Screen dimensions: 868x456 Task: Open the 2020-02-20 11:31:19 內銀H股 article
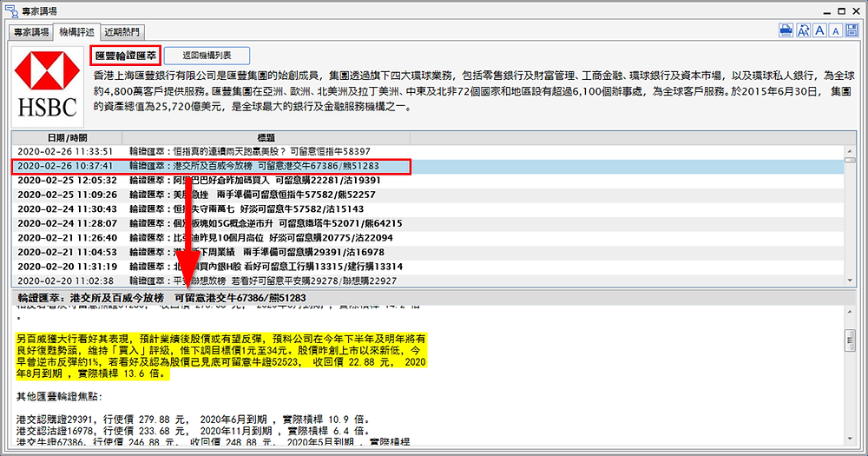(x=428, y=267)
